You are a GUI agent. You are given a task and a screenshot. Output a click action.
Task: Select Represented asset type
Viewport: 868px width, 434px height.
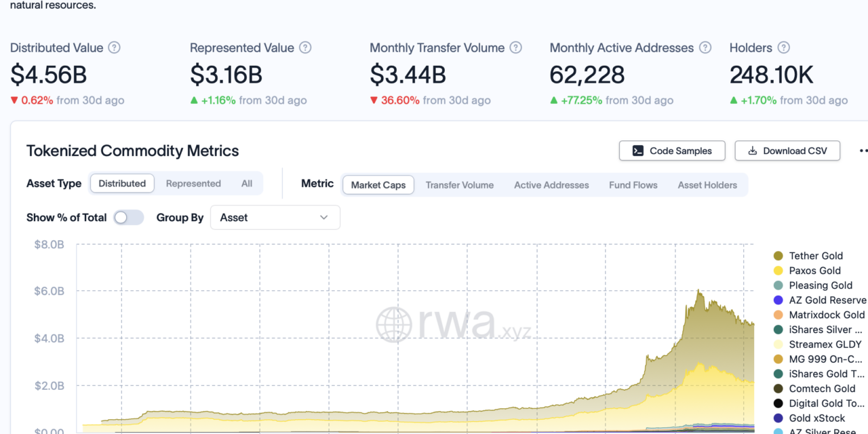tap(193, 183)
